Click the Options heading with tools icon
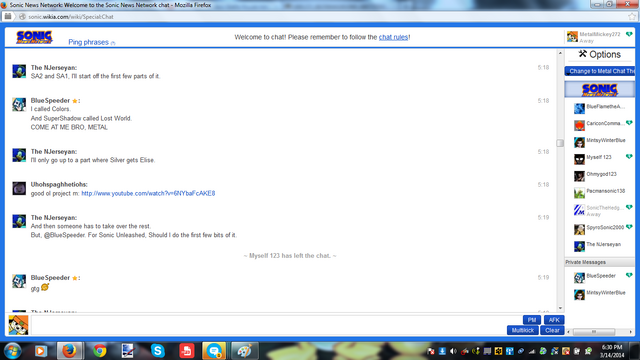The height and width of the screenshot is (360, 640). (x=599, y=54)
